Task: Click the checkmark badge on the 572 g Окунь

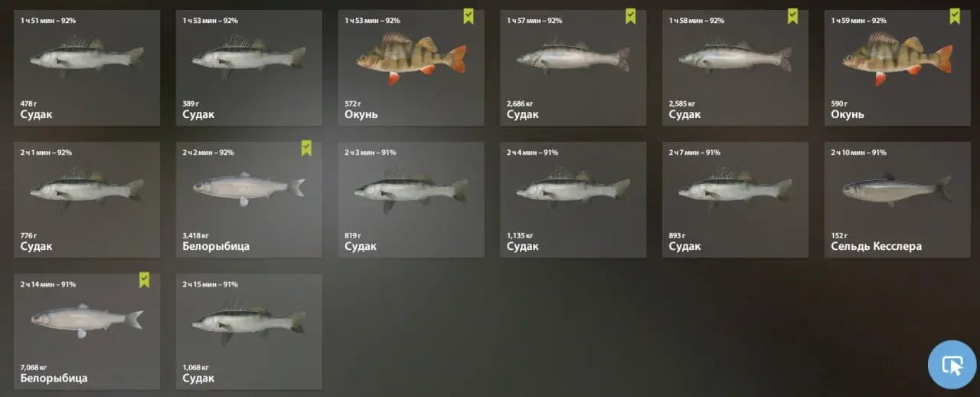Action: click(469, 17)
